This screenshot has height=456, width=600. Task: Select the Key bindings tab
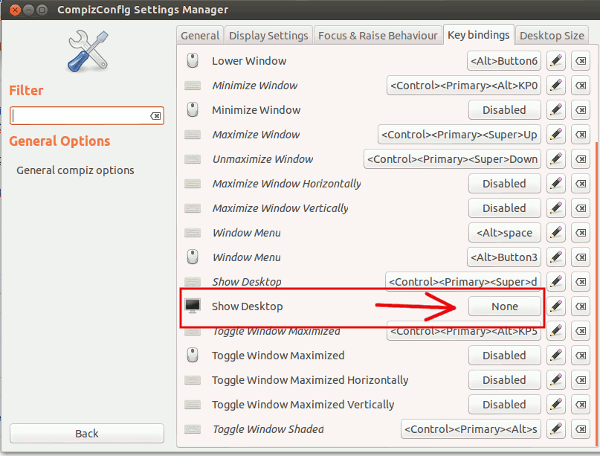[x=478, y=35]
